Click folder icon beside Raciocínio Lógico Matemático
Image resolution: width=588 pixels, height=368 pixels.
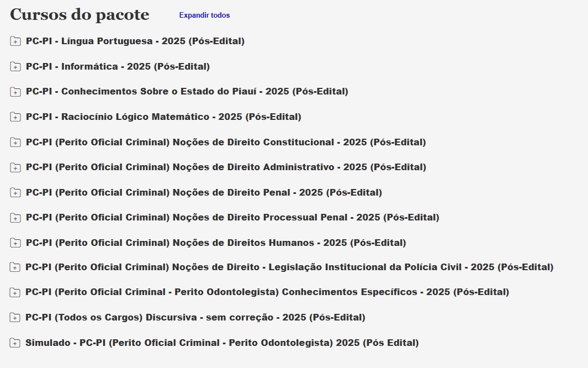[15, 117]
